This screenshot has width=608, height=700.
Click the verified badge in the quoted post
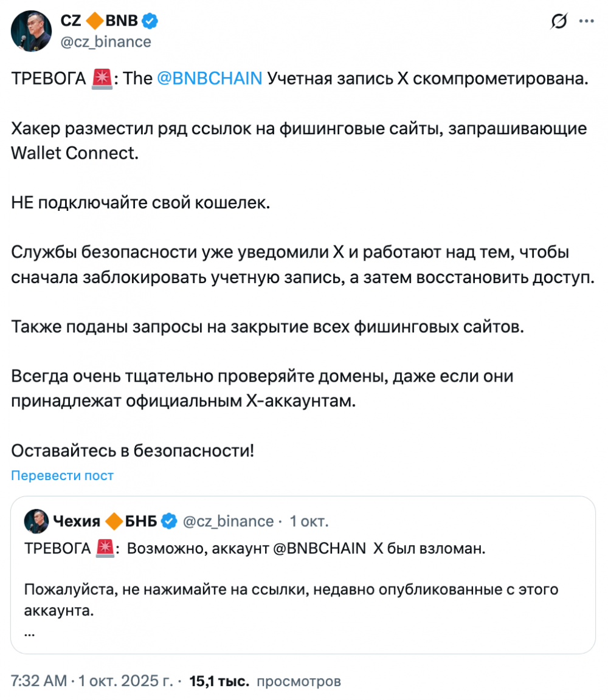168,521
